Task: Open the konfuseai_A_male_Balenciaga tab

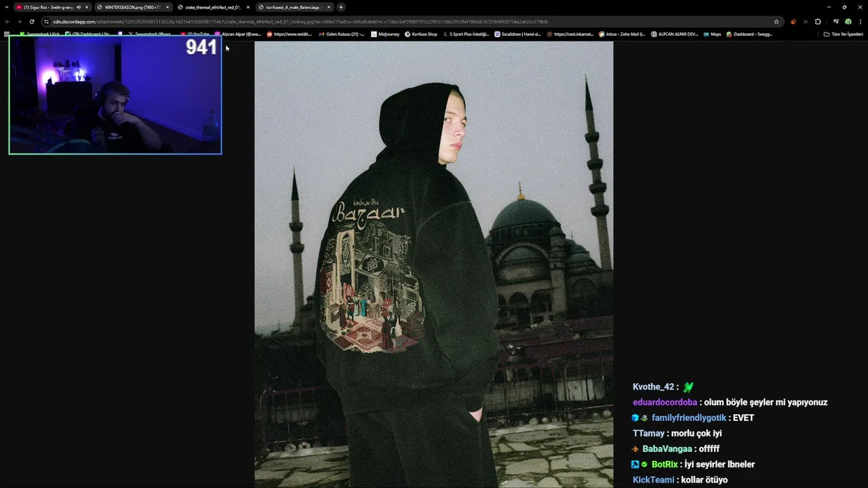Action: point(294,7)
